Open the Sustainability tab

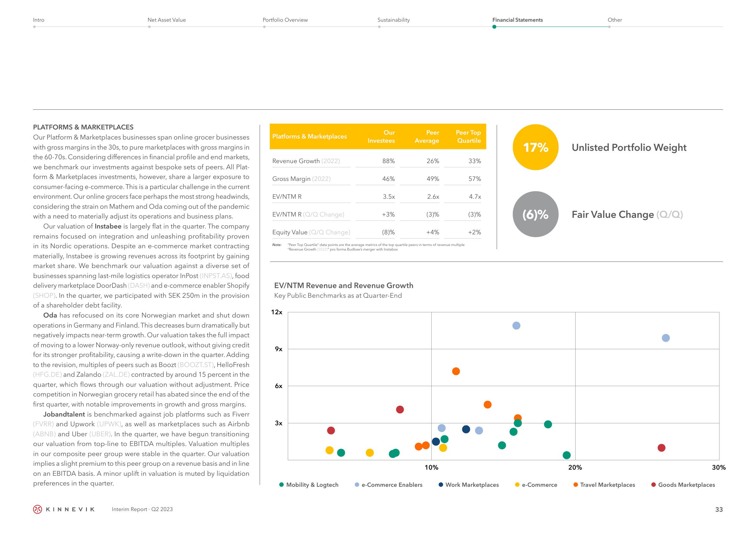coord(394,20)
